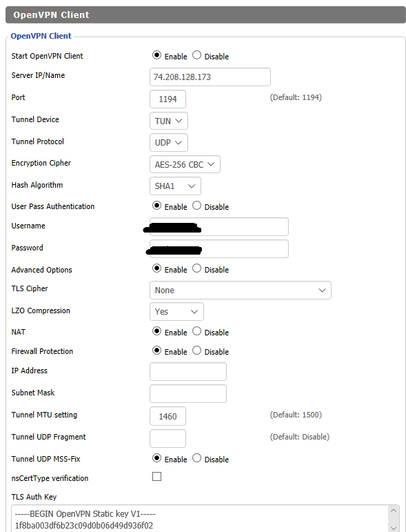Click the Port number field
Image resolution: width=406 pixels, height=532 pixels.
[x=168, y=99]
